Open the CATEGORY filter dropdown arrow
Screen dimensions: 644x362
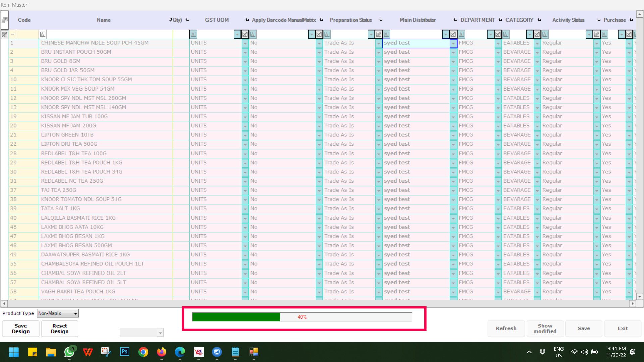click(x=529, y=34)
